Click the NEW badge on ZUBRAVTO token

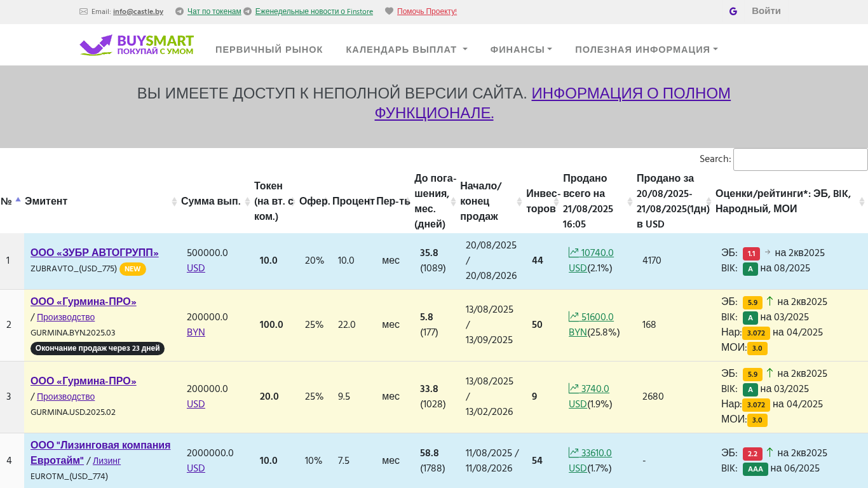point(133,269)
